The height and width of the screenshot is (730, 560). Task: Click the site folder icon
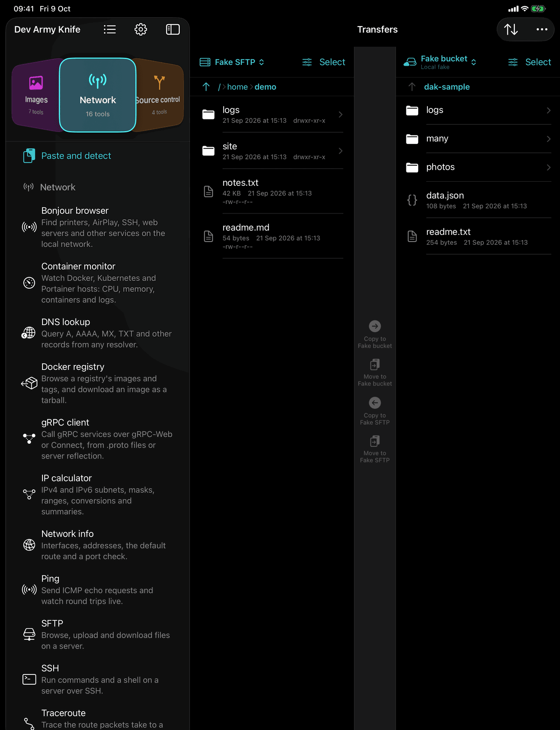click(x=209, y=151)
